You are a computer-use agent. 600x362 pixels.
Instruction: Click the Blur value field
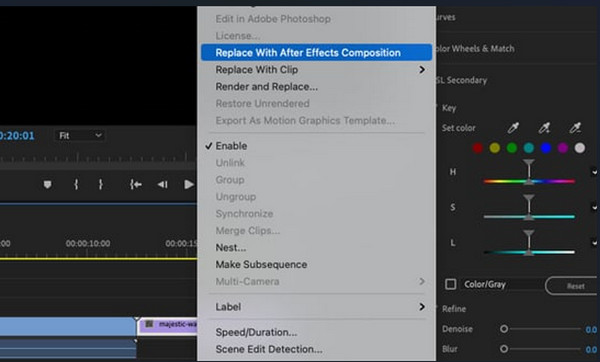[591, 349]
